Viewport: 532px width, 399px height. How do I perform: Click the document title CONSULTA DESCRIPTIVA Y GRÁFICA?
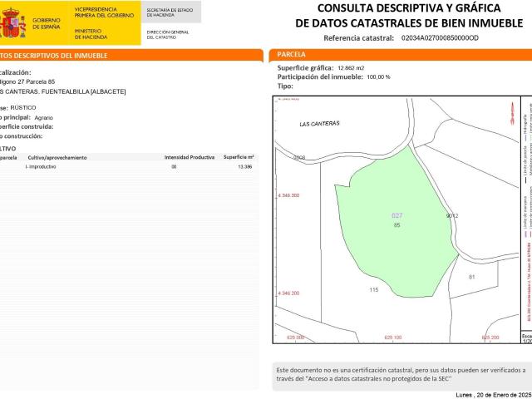click(x=409, y=7)
